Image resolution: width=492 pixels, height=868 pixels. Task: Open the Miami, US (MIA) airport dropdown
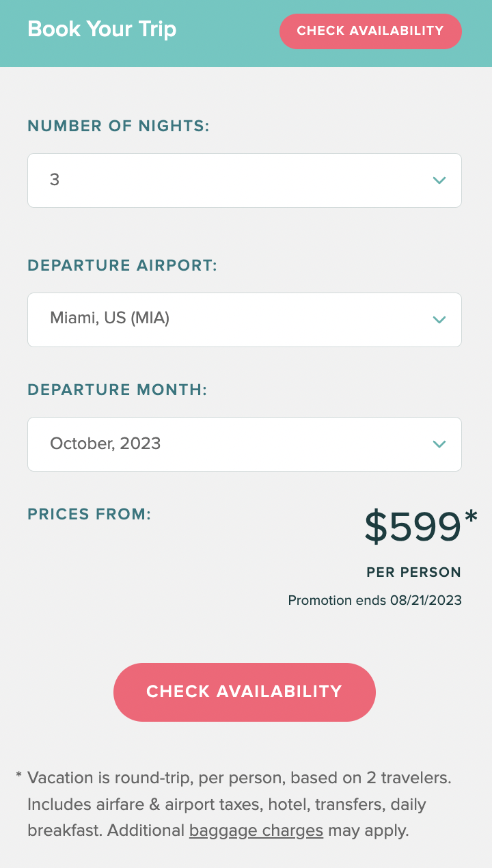click(x=232, y=320)
